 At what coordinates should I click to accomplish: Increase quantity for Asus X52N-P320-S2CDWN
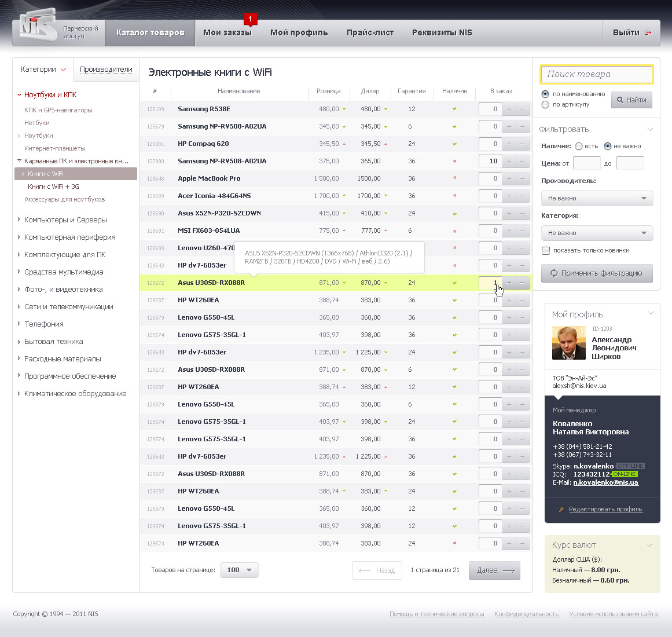[x=509, y=213]
